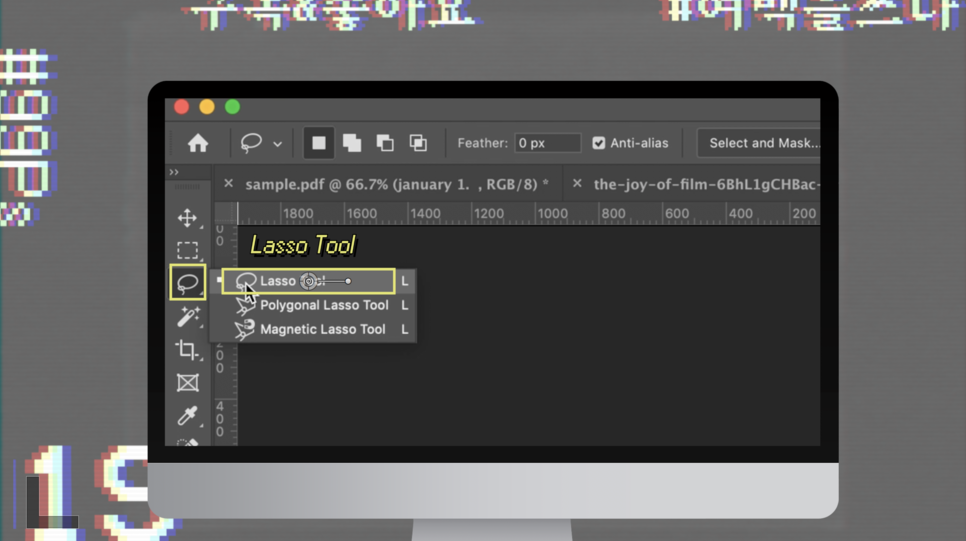
Task: Choose Lasso Tool from flyout menu
Action: [313, 281]
